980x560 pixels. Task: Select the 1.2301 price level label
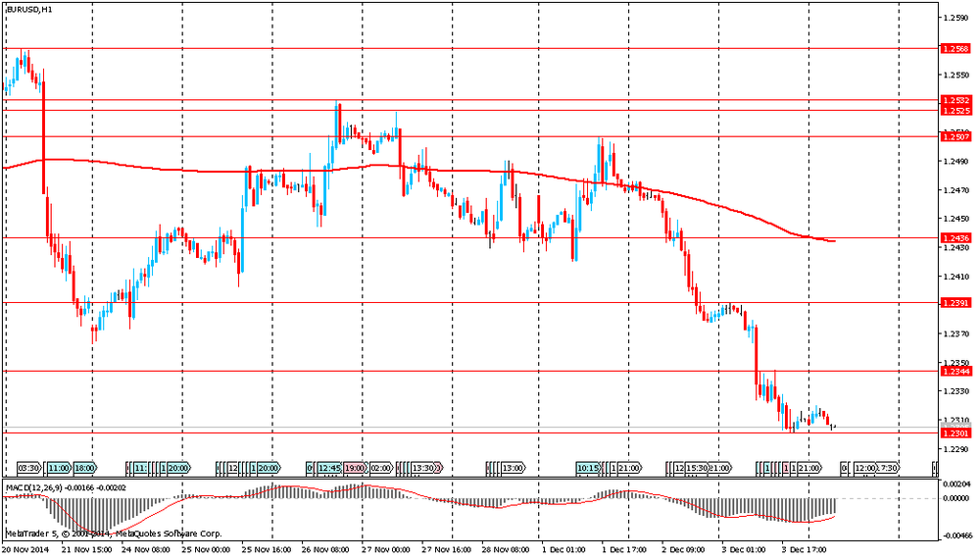[956, 433]
